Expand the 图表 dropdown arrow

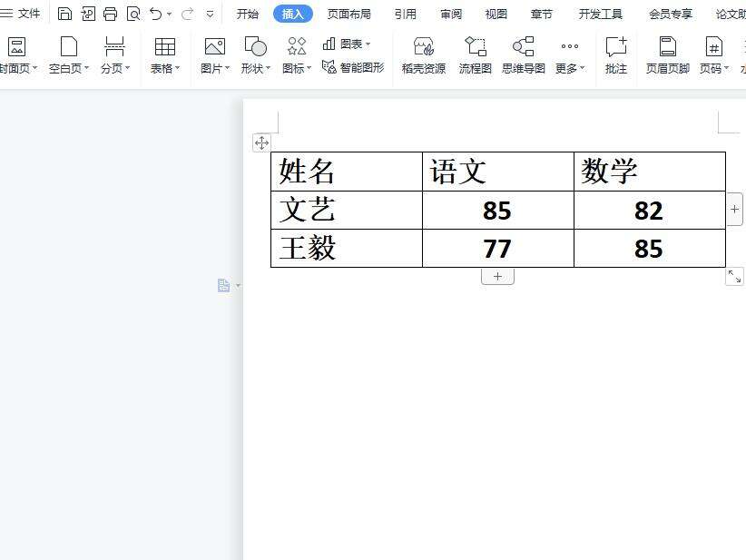368,44
